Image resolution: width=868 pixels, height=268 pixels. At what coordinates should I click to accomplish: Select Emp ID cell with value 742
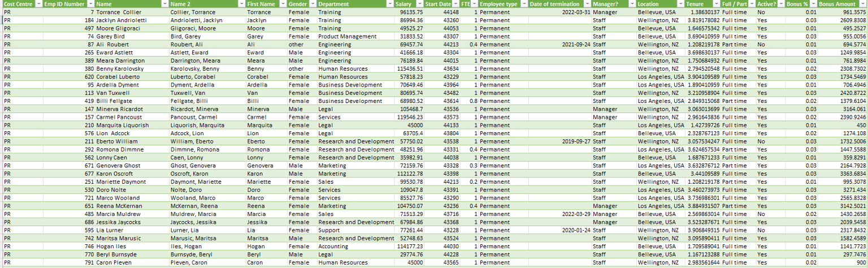coord(69,239)
